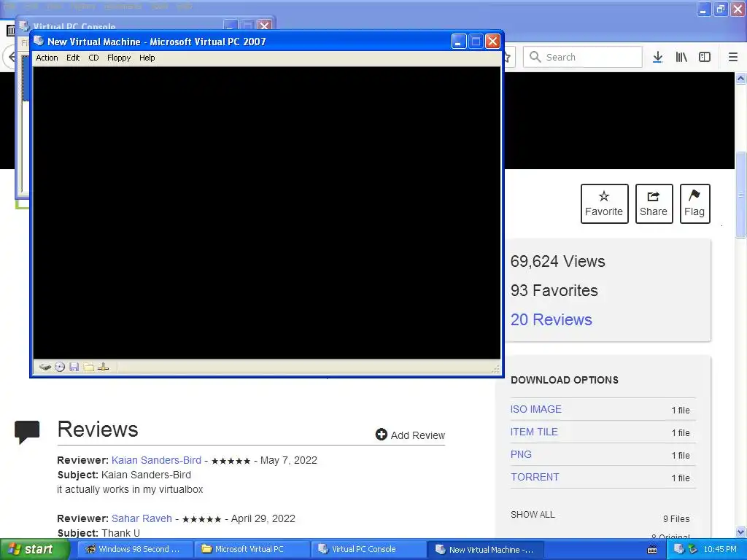Viewport: 747px width, 560px height.
Task: Click the 93 Favorites text
Action: (554, 290)
